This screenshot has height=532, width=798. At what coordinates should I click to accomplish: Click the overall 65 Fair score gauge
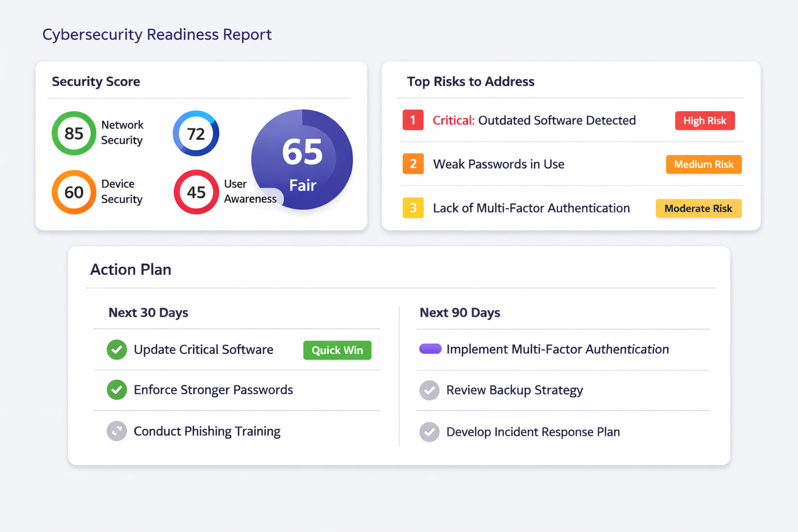pyautogui.click(x=302, y=159)
